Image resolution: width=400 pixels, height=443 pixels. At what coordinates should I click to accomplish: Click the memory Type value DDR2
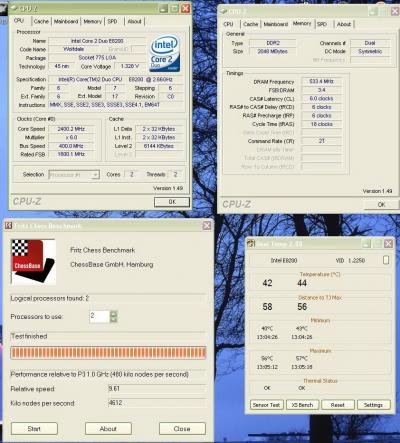click(x=273, y=43)
